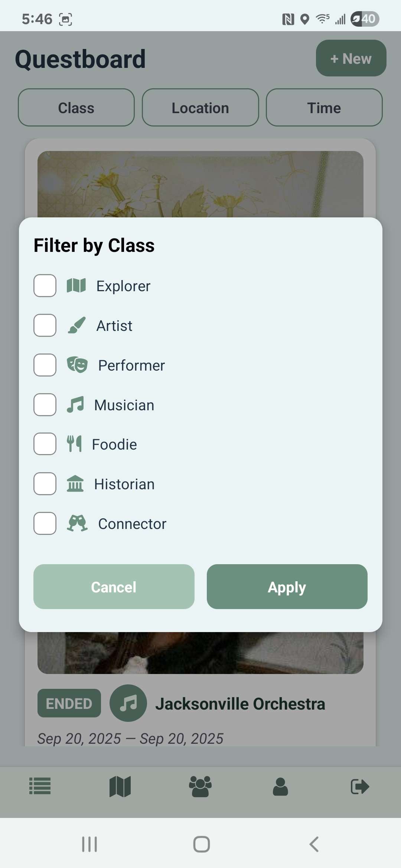Screen dimensions: 401x868
Task: Tick the Connector checkbox
Action: click(45, 523)
